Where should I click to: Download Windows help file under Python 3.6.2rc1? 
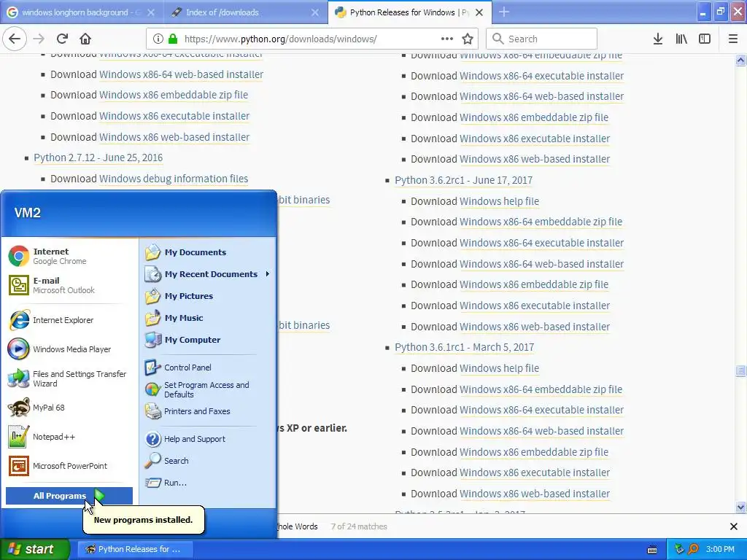pyautogui.click(x=499, y=201)
